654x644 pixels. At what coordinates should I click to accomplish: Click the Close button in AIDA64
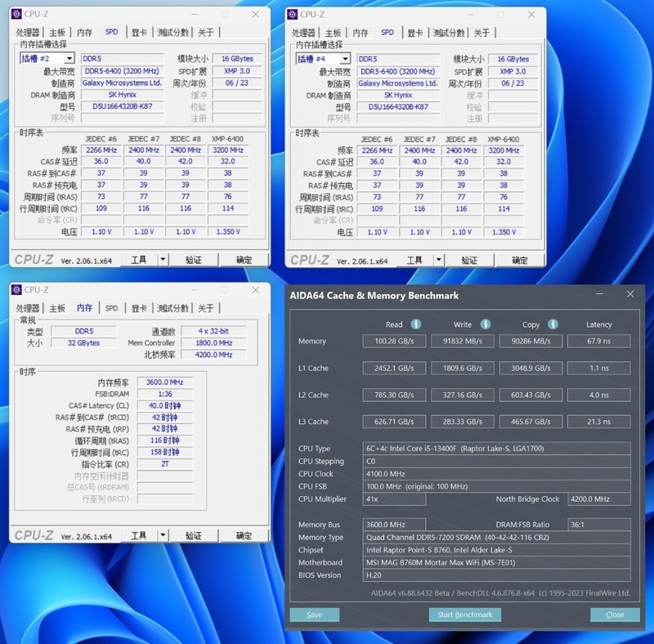click(615, 615)
